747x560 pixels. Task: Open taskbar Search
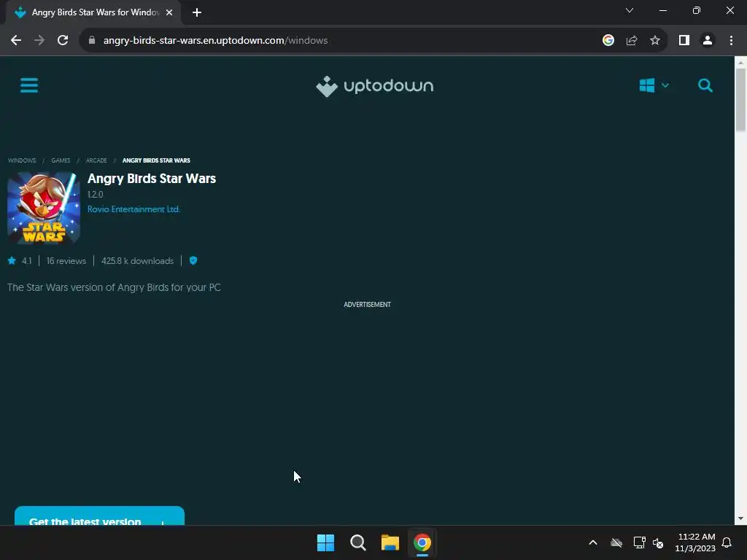tap(357, 542)
